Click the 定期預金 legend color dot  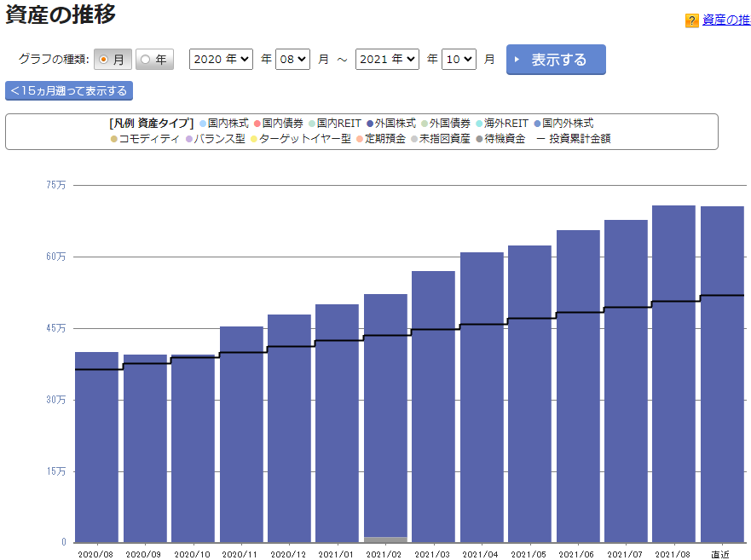(x=360, y=139)
